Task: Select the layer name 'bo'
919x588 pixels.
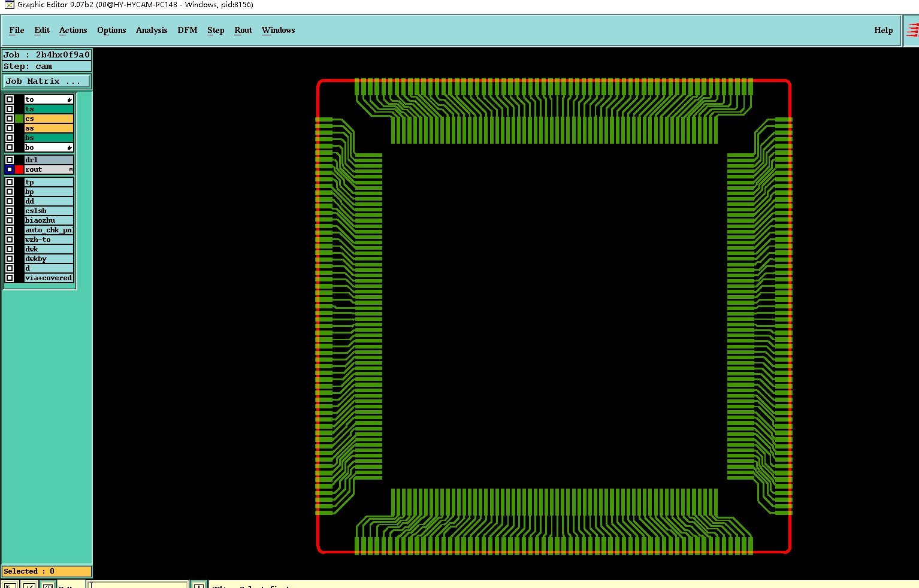Action: [49, 147]
